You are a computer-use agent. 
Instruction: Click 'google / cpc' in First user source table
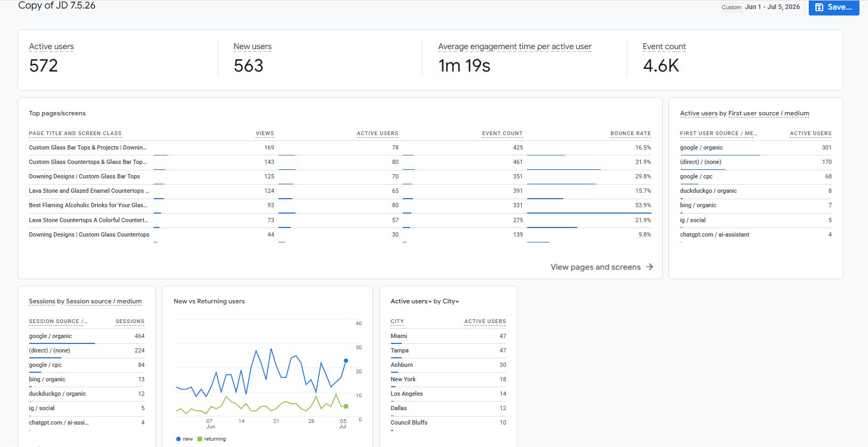click(x=696, y=176)
